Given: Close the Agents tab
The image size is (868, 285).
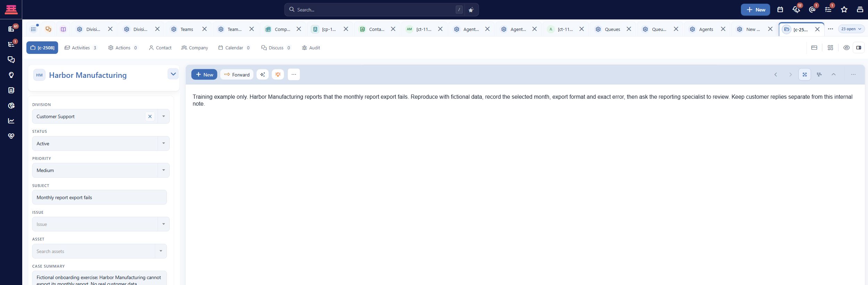Looking at the screenshot, I should click(723, 29).
